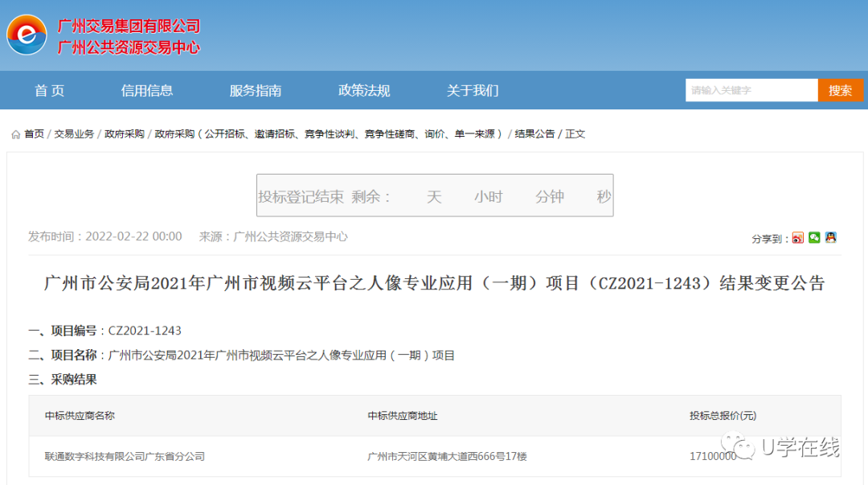
Task: Select the 来源：广州公共资源交易中心 text
Action: click(273, 236)
